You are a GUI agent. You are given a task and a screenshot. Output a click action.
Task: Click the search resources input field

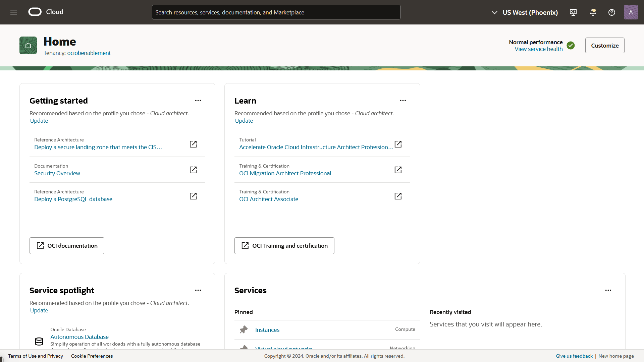pyautogui.click(x=276, y=12)
